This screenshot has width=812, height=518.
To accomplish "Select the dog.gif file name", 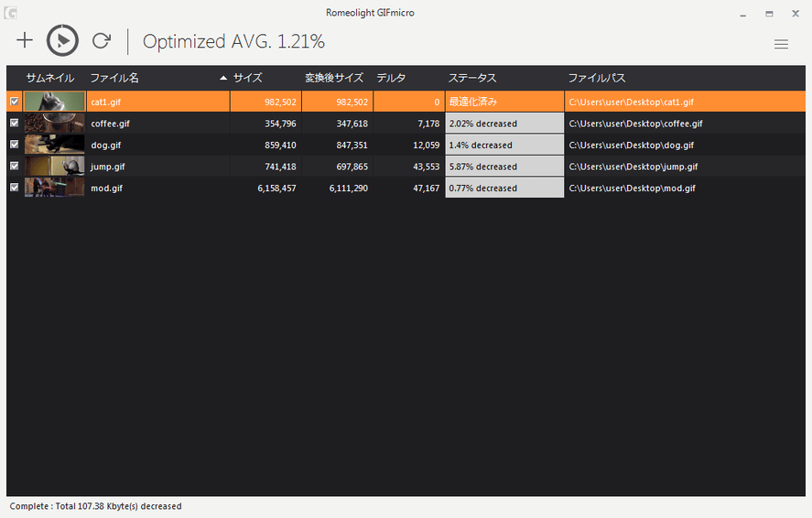I will pyautogui.click(x=105, y=146).
